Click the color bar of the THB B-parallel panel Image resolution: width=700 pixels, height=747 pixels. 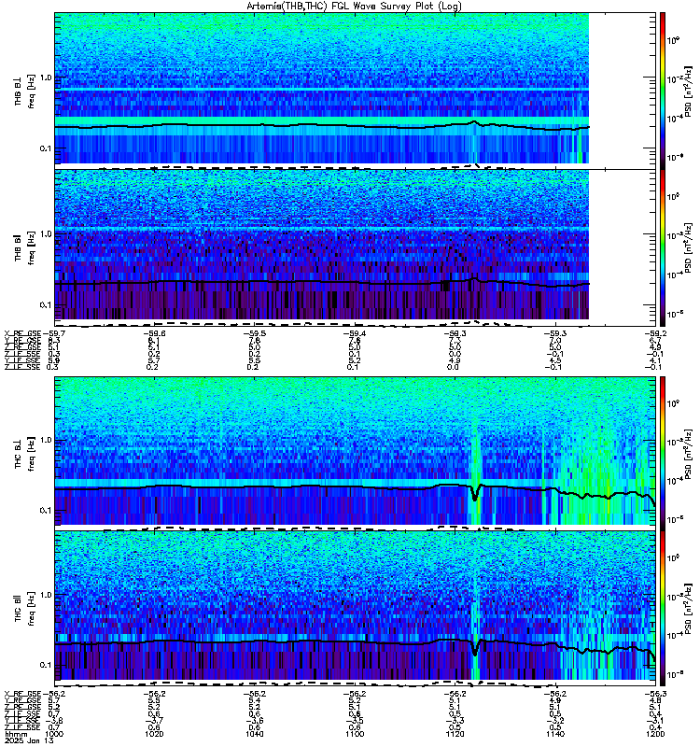point(663,247)
